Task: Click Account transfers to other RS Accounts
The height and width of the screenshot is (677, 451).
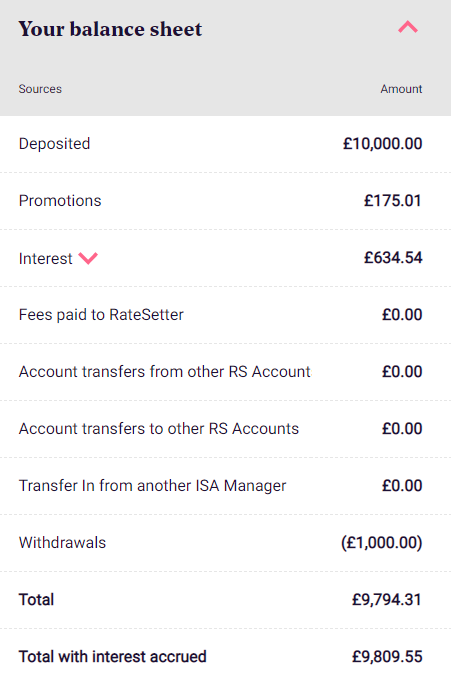Action: pyautogui.click(x=159, y=429)
